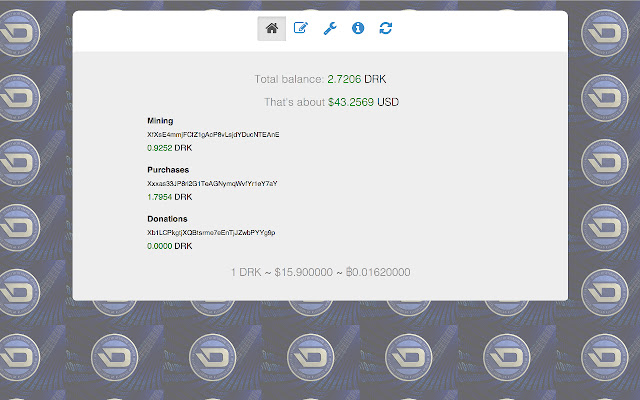This screenshot has width=640, height=400.
Task: Refresh balances with the circular arrows icon
Action: pos(386,28)
